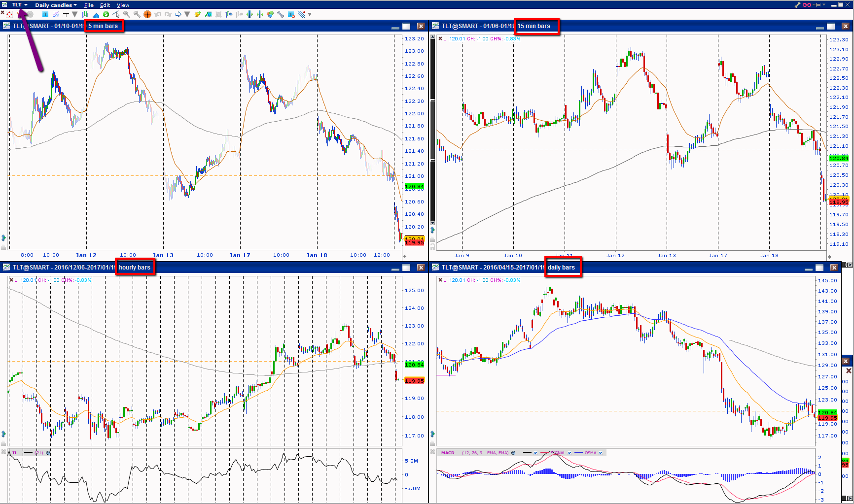The width and height of the screenshot is (854, 504).
Task: Click the daily chart price legend X
Action: [x=440, y=280]
